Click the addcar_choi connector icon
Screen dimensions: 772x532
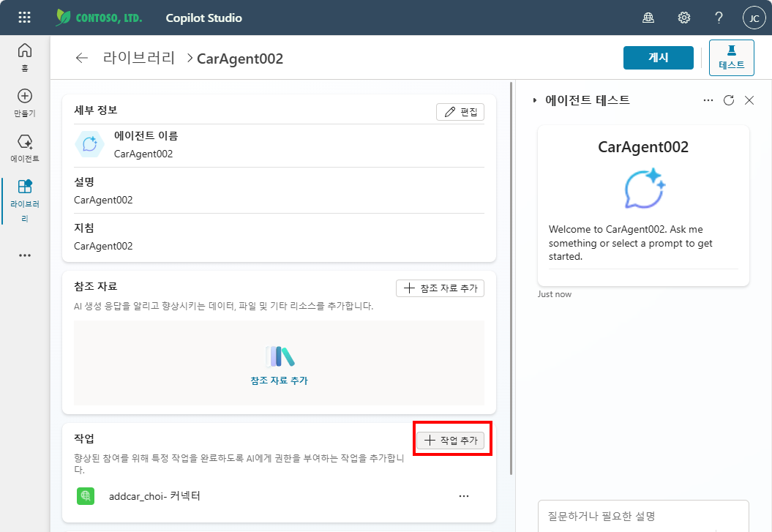point(86,495)
